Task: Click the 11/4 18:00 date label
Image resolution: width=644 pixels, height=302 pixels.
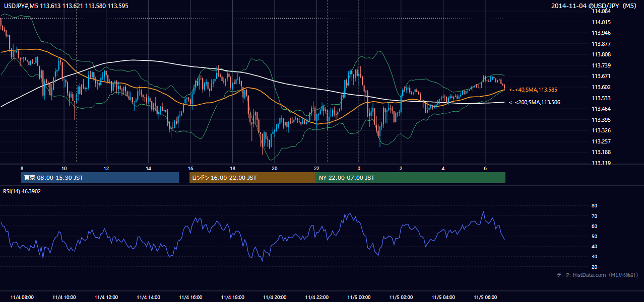Action: pyautogui.click(x=232, y=297)
